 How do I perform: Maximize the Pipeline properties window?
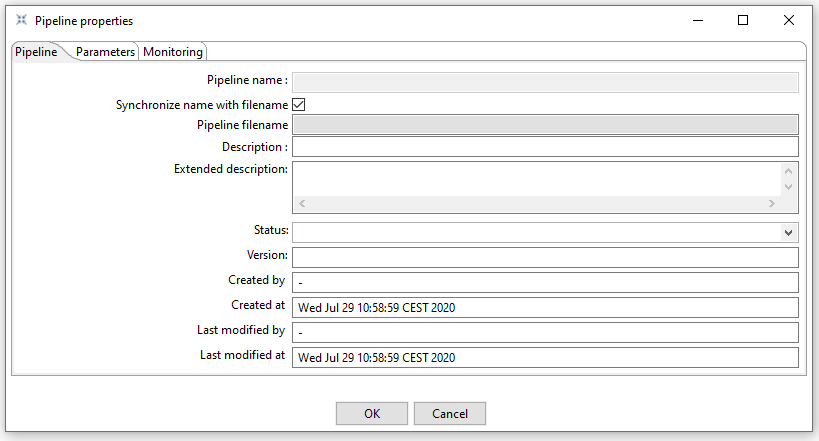pos(743,20)
